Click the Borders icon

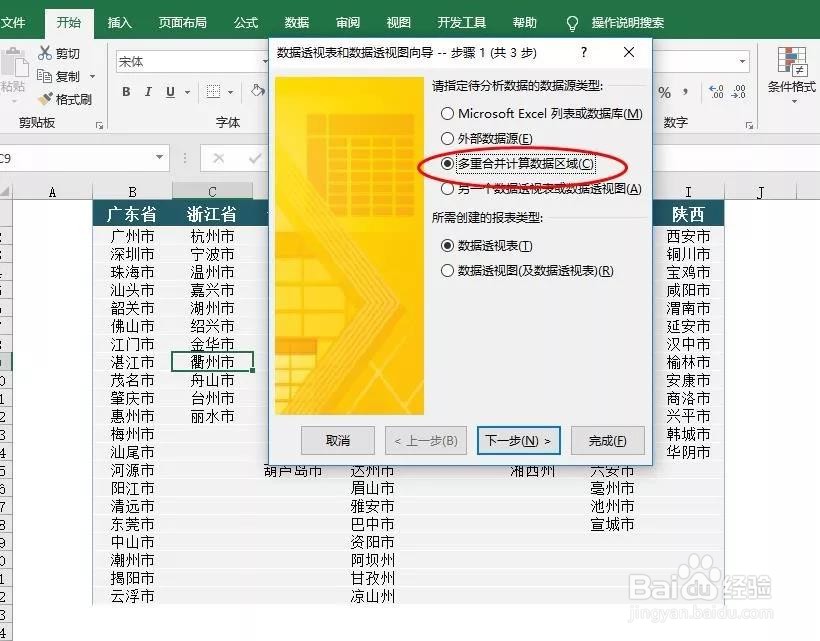213,92
